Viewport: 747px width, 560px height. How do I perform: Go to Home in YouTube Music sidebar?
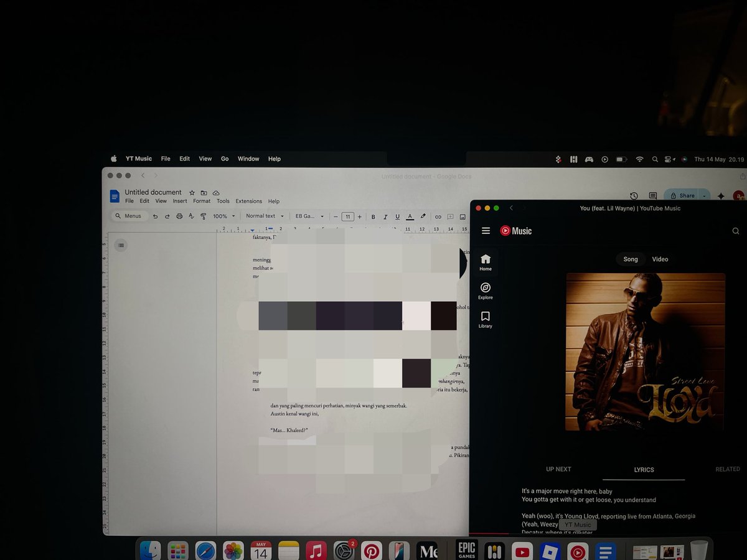tap(486, 263)
